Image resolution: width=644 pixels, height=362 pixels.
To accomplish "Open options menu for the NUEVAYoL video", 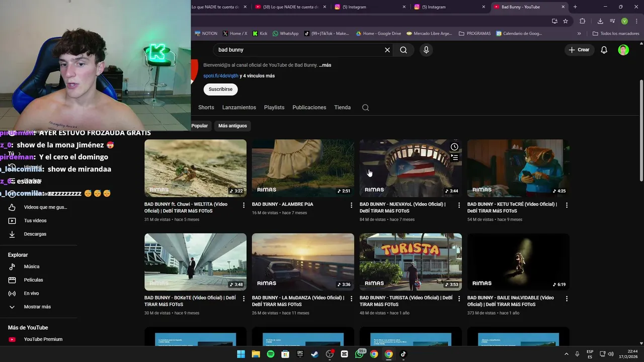I will [x=459, y=205].
